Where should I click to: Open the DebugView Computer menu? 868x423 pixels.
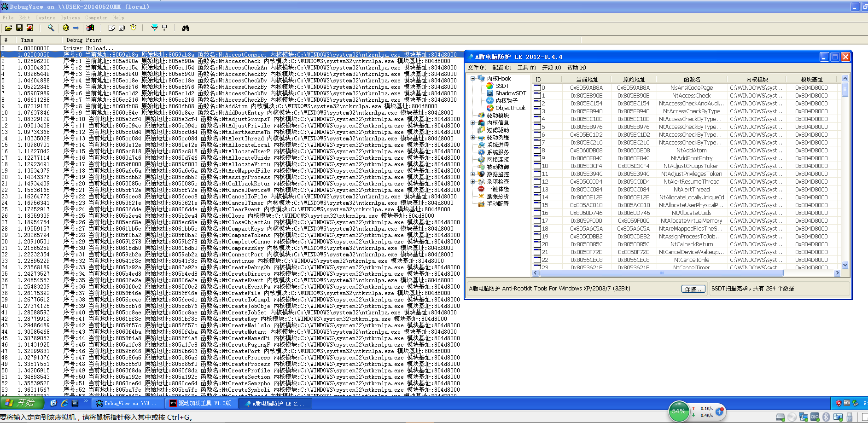click(x=96, y=18)
